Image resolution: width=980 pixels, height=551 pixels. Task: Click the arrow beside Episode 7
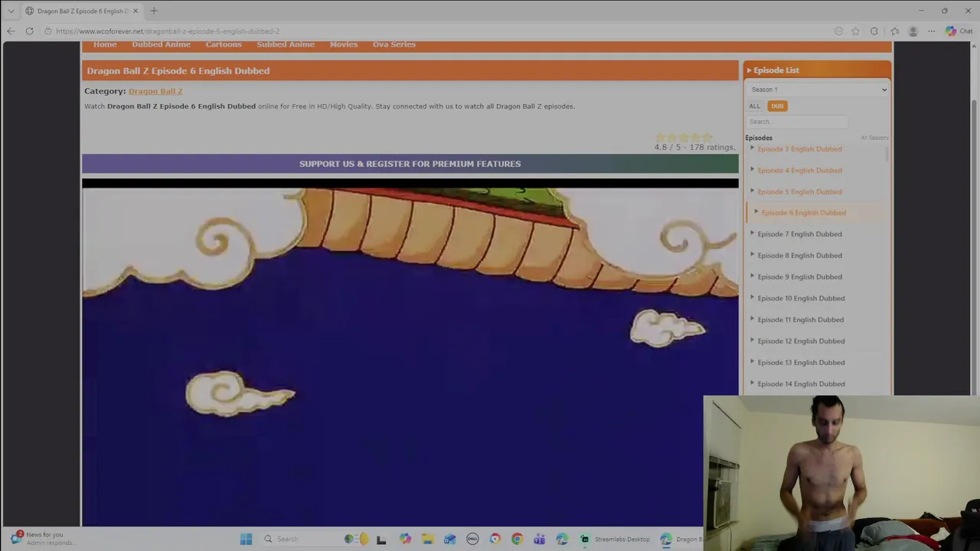(752, 233)
